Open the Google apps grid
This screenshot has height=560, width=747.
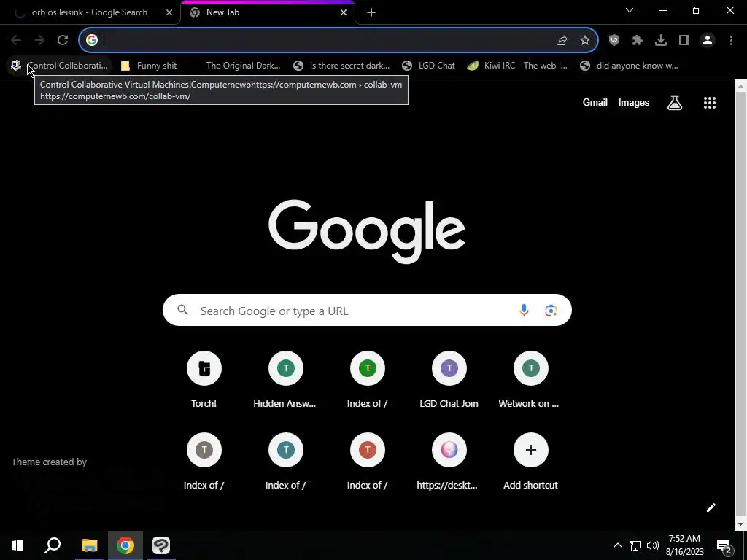pyautogui.click(x=710, y=103)
